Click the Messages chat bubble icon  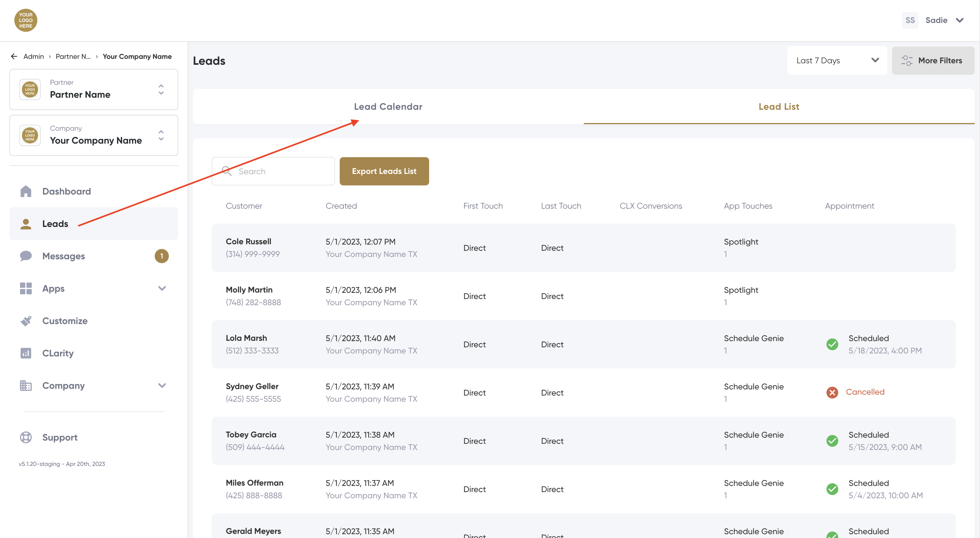click(x=26, y=256)
